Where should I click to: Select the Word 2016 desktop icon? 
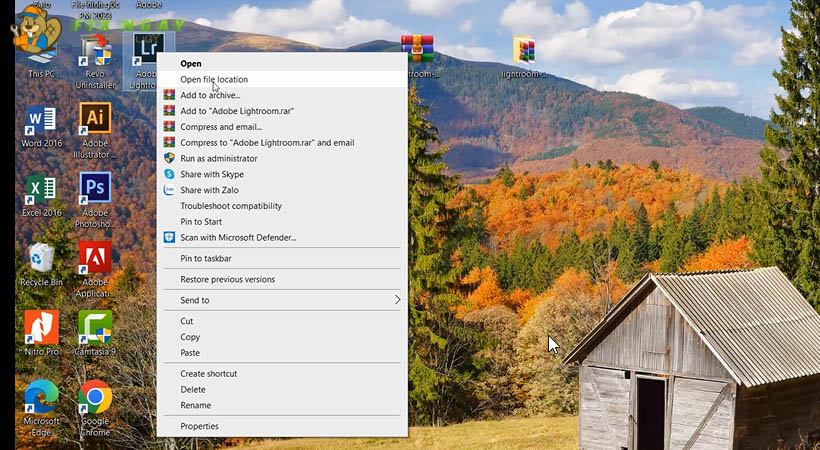[41, 126]
